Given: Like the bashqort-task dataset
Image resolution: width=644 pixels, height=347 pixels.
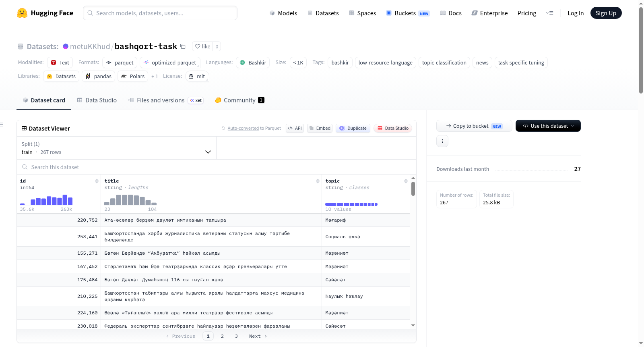Looking at the screenshot, I should (x=202, y=46).
